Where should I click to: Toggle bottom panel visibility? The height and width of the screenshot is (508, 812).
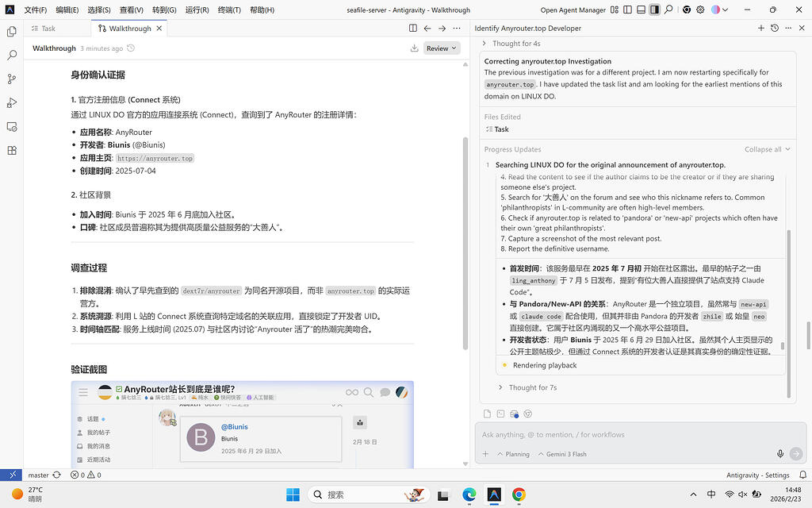(641, 10)
